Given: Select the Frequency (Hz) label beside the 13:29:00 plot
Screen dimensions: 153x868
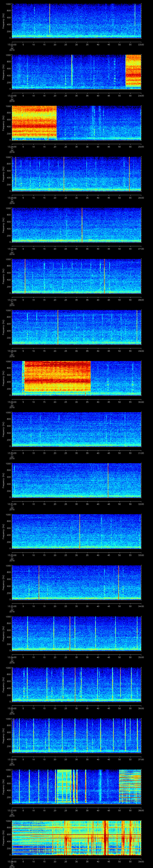Looking at the screenshot, I should tap(3, 378).
